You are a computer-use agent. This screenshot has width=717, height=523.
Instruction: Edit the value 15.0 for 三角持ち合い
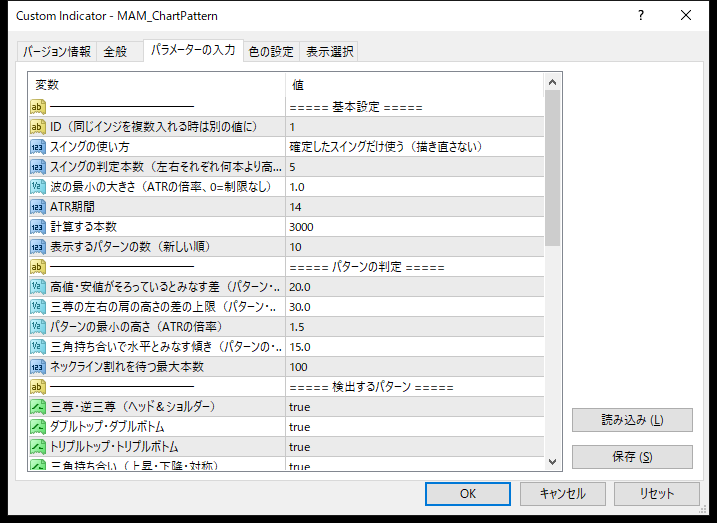(x=415, y=347)
